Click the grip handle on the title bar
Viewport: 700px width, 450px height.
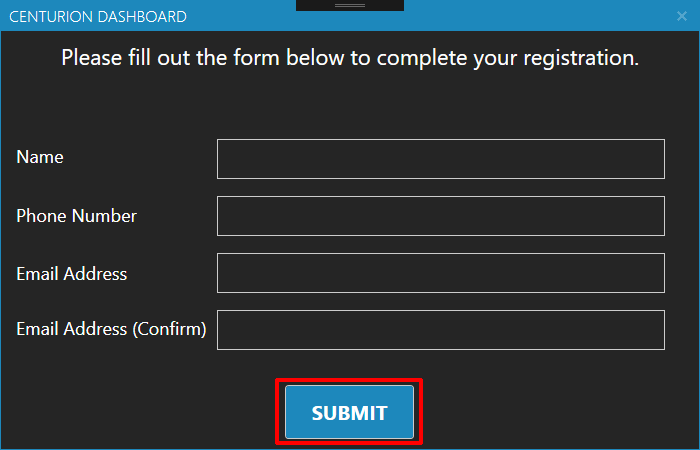[x=350, y=5]
